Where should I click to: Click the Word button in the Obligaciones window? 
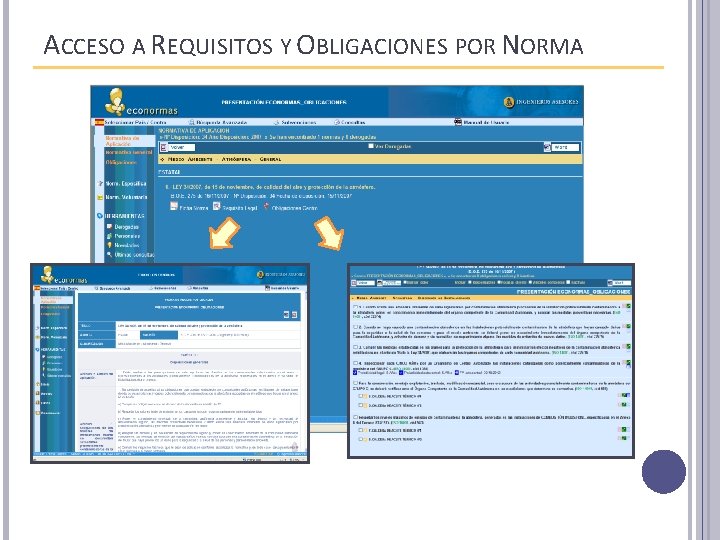tap(622, 283)
